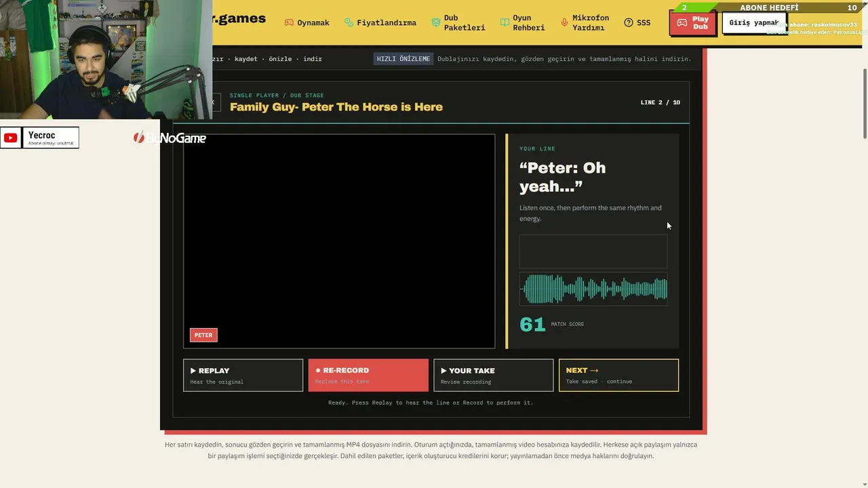868x488 pixels.
Task: Click the title "Family Guy- Peter The Horse is Here"
Action: tap(336, 107)
